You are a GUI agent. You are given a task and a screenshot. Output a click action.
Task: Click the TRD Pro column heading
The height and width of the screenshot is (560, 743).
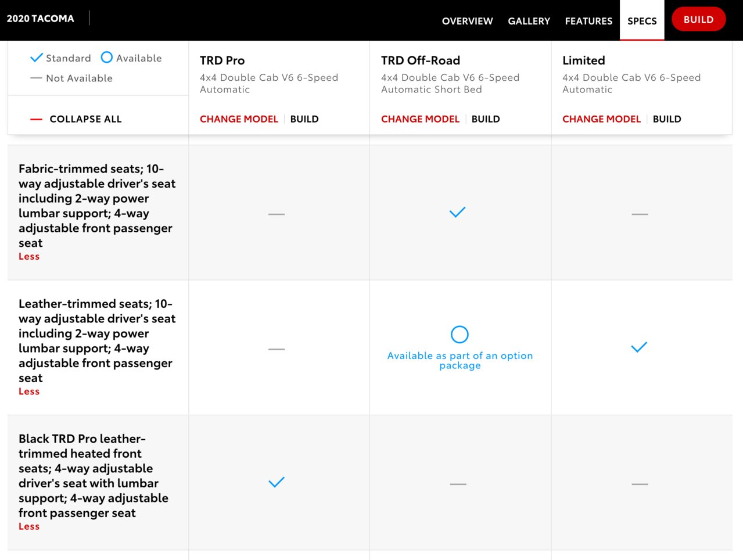(222, 60)
